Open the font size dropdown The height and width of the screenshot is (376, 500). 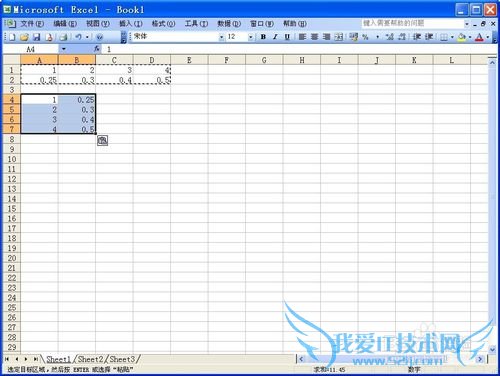pos(251,37)
